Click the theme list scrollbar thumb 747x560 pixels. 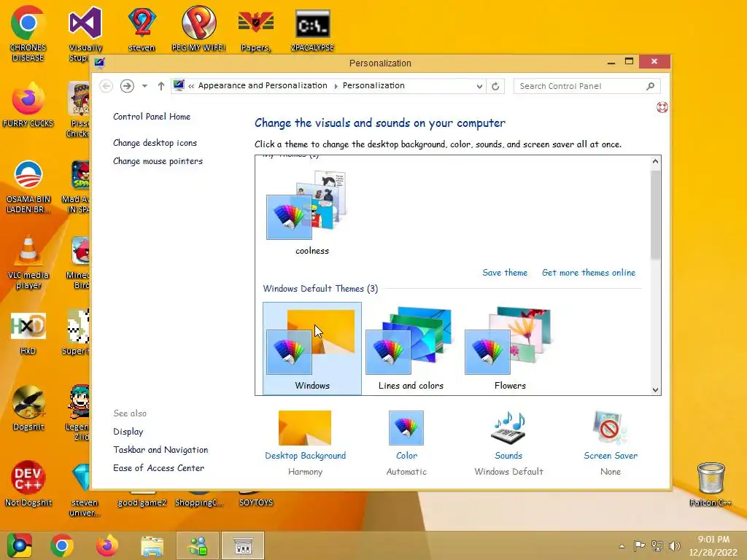click(656, 215)
